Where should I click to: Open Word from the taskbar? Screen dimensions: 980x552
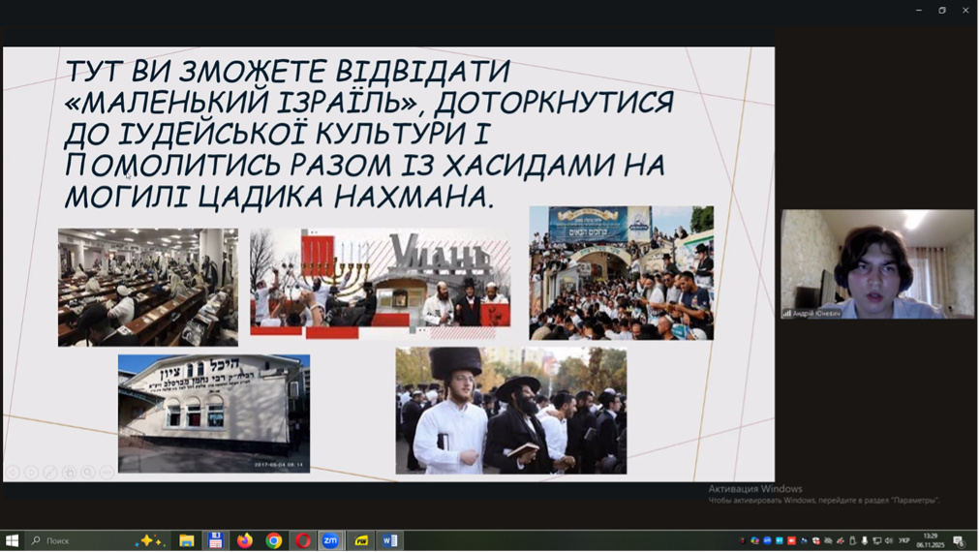(x=390, y=540)
